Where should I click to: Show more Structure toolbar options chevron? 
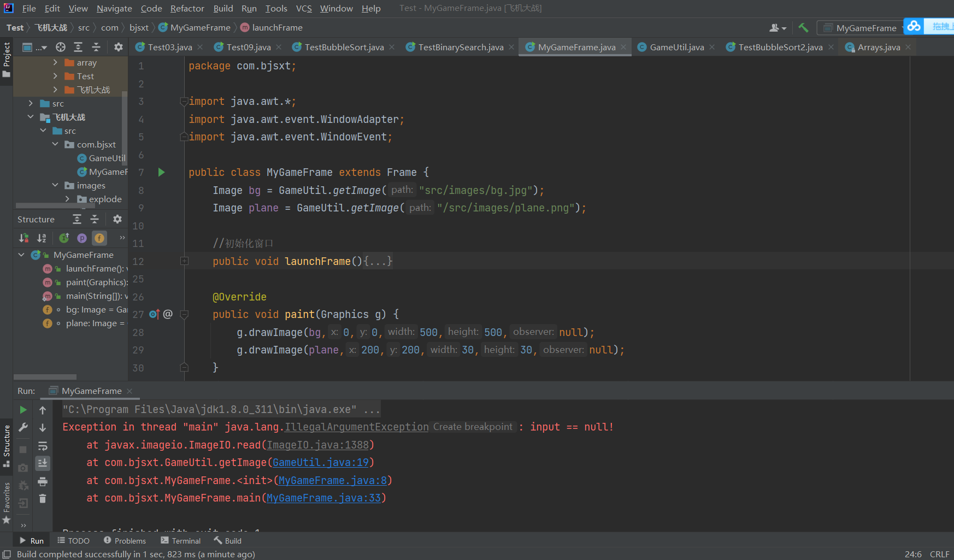pos(122,238)
